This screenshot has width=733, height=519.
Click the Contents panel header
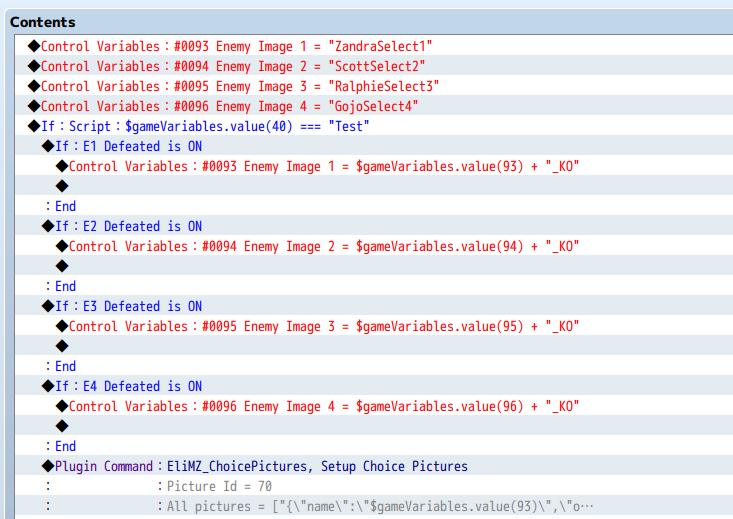43,22
